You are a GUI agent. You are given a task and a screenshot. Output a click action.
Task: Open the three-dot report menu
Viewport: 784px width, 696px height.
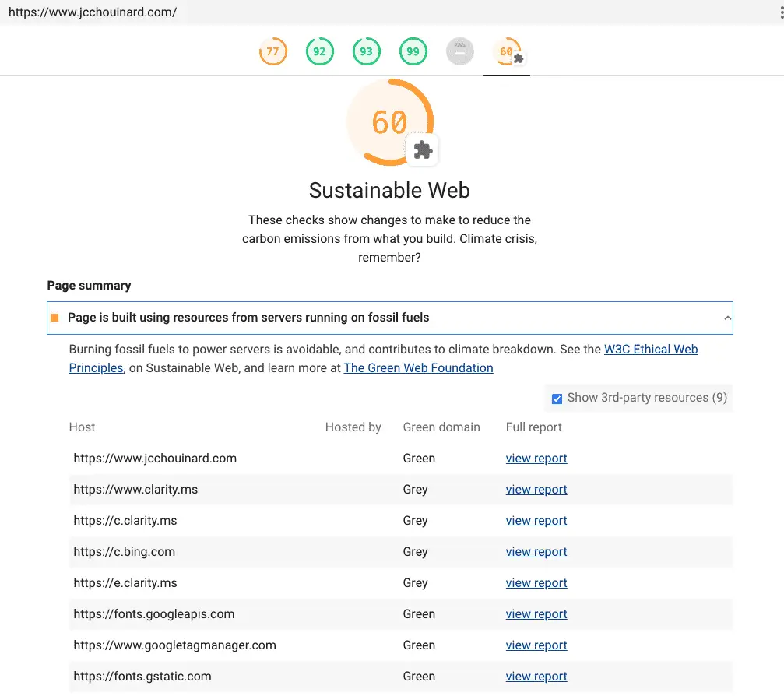point(781,12)
